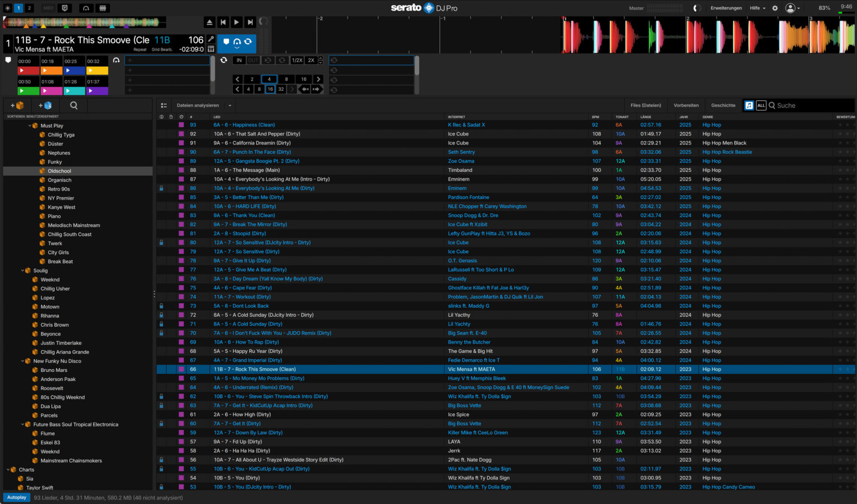The height and width of the screenshot is (504, 857).
Task: Toggle the MIDI mode button
Action: (x=48, y=8)
